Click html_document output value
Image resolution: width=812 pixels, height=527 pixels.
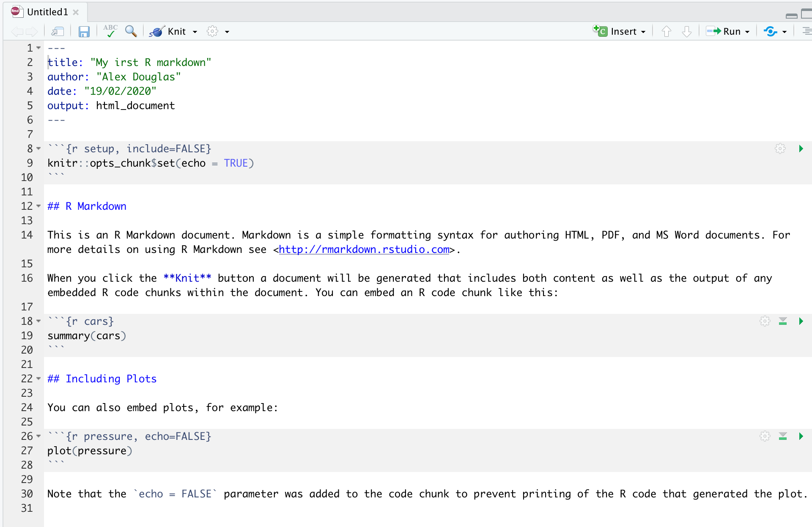point(135,106)
